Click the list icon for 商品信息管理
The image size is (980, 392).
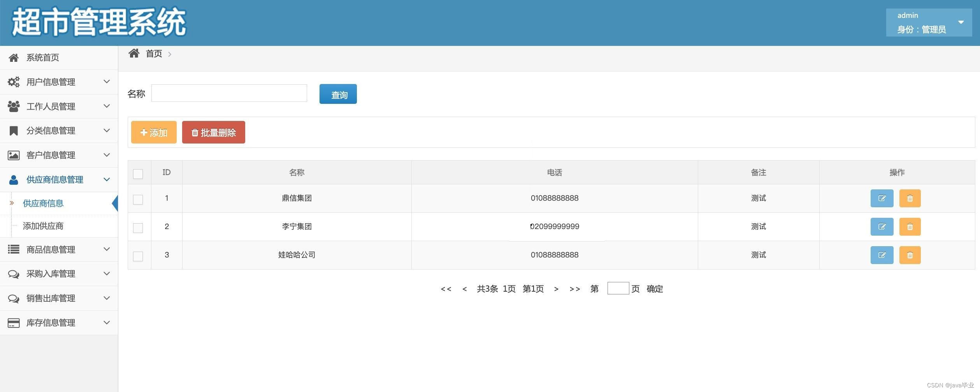pyautogui.click(x=14, y=249)
